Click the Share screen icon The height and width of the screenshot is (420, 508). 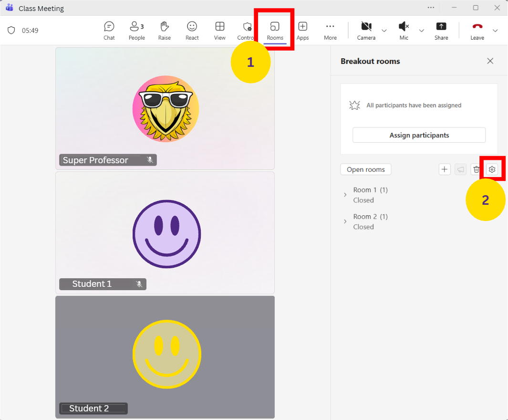pos(441,30)
